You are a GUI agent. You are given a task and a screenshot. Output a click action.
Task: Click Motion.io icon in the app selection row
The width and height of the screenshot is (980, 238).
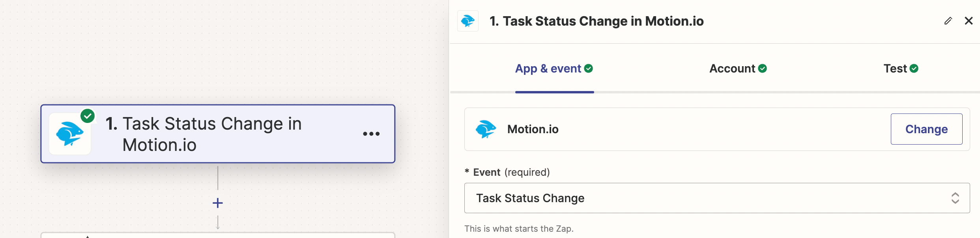486,129
